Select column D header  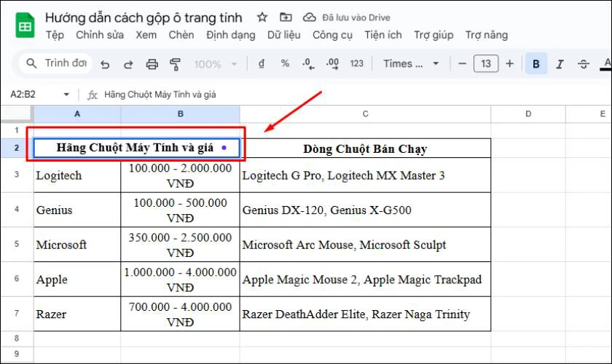(528, 114)
